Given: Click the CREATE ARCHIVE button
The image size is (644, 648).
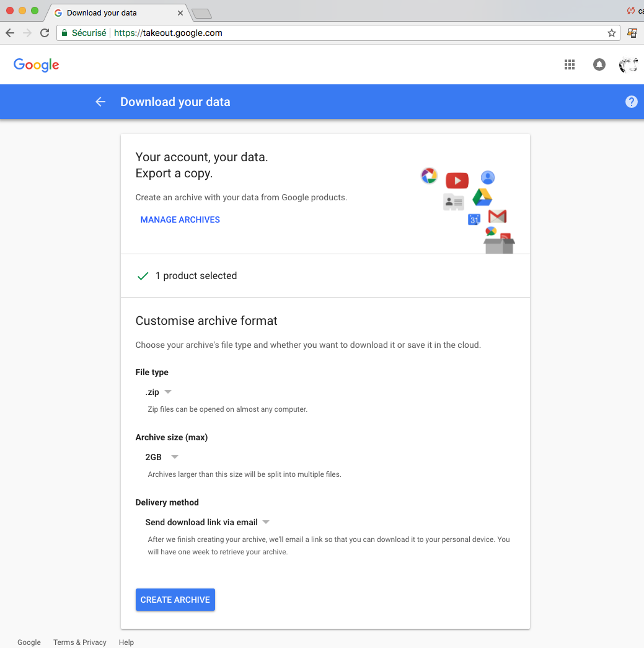Looking at the screenshot, I should (175, 600).
